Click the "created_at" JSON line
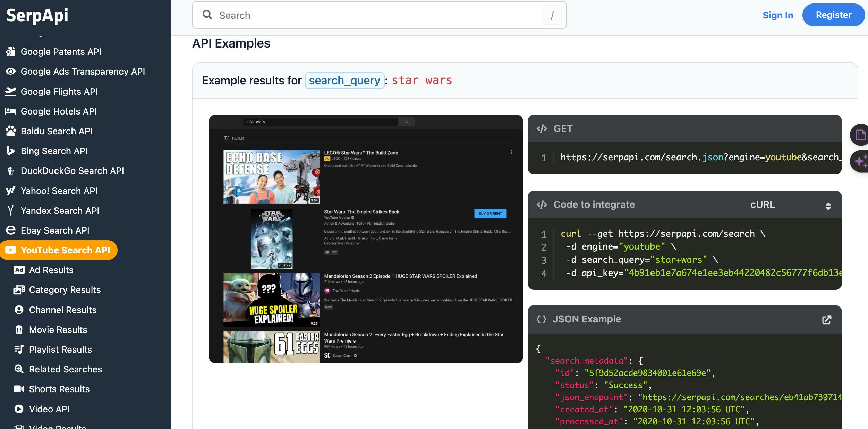Image resolution: width=868 pixels, height=429 pixels. (x=652, y=410)
